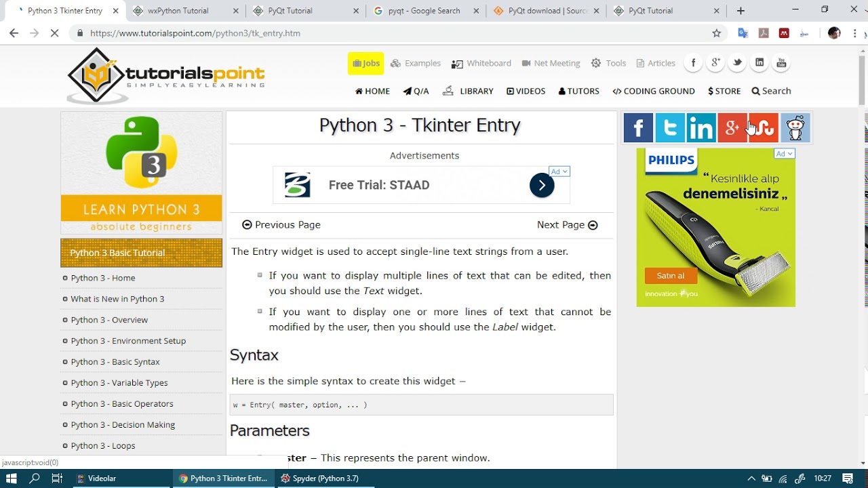Click the blue arrow on STAAD ad
This screenshot has height=488, width=868.
click(542, 185)
